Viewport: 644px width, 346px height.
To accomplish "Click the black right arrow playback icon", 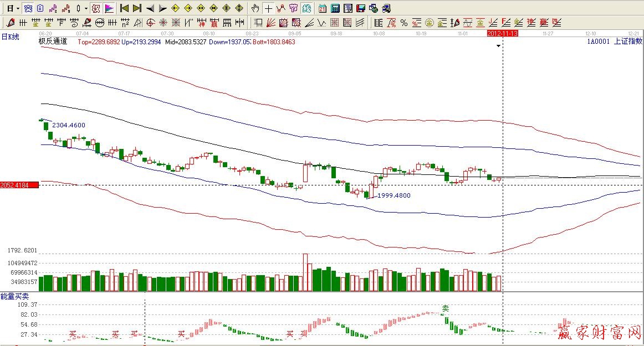I will click(x=162, y=8).
